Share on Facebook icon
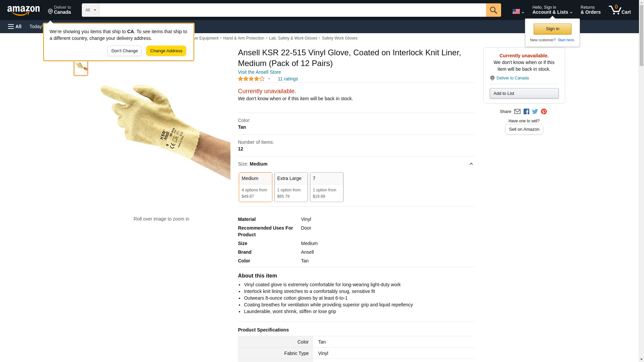 coord(526,112)
